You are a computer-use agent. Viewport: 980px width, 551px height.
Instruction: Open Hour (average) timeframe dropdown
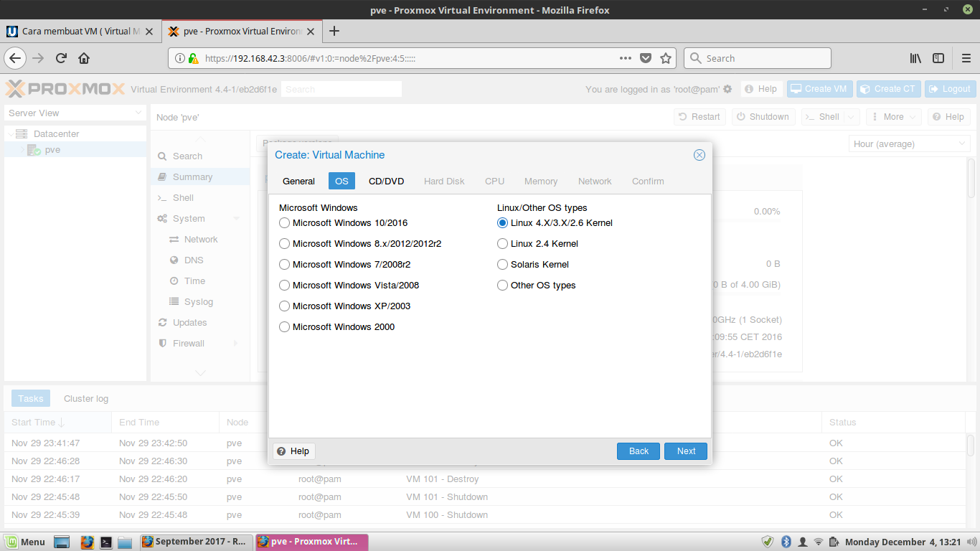tap(909, 144)
